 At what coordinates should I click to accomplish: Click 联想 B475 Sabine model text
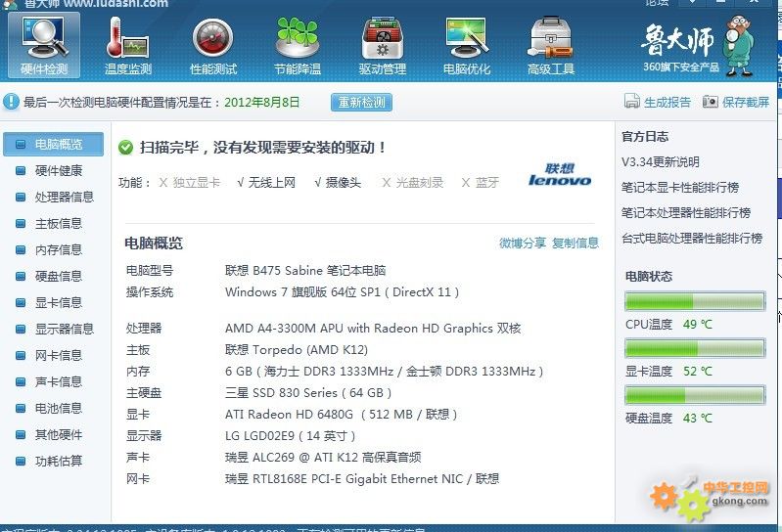click(305, 271)
